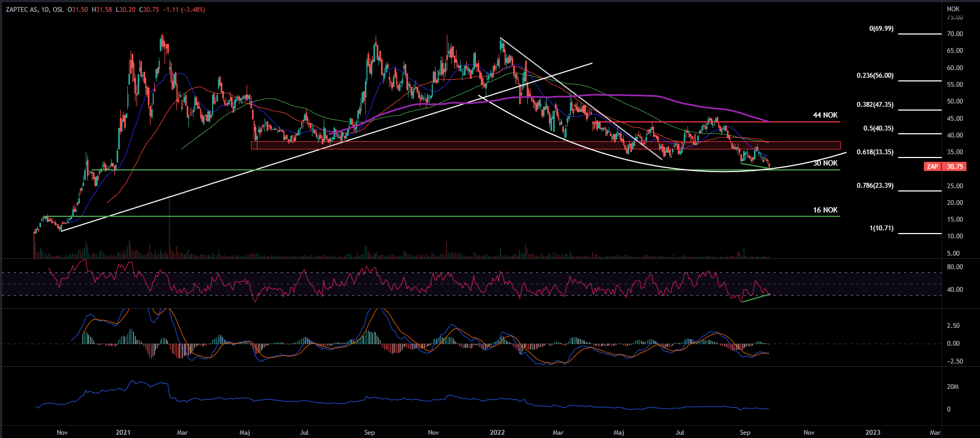The width and height of the screenshot is (980, 438).
Task: Click the 1(10.71) Fibonacci level label
Action: click(x=881, y=228)
